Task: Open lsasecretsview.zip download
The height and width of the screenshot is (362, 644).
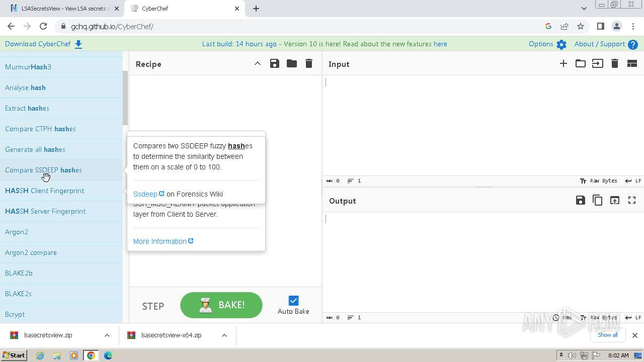Action: pyautogui.click(x=48, y=335)
